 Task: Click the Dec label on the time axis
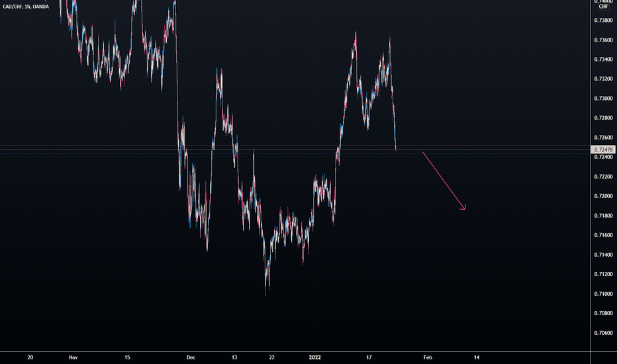point(191,357)
